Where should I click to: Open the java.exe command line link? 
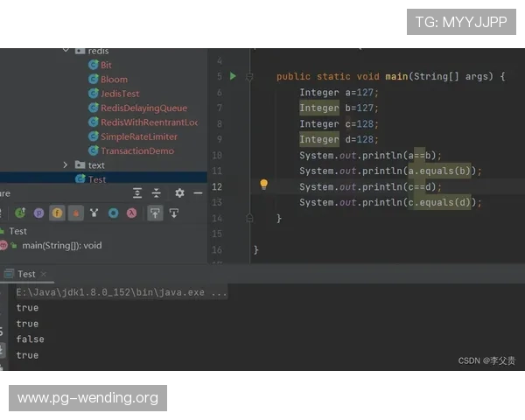click(x=122, y=292)
